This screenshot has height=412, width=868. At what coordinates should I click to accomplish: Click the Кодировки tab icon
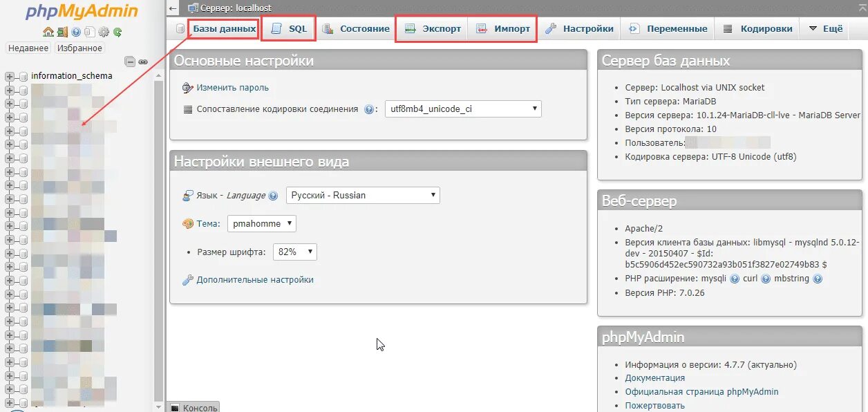click(x=728, y=29)
